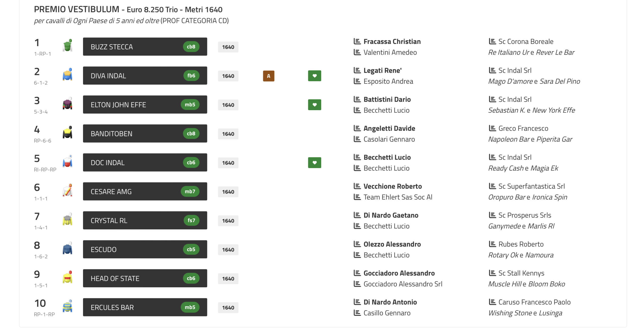
Task: Click the heart icon next to Elton John Effe
Action: pos(314,105)
